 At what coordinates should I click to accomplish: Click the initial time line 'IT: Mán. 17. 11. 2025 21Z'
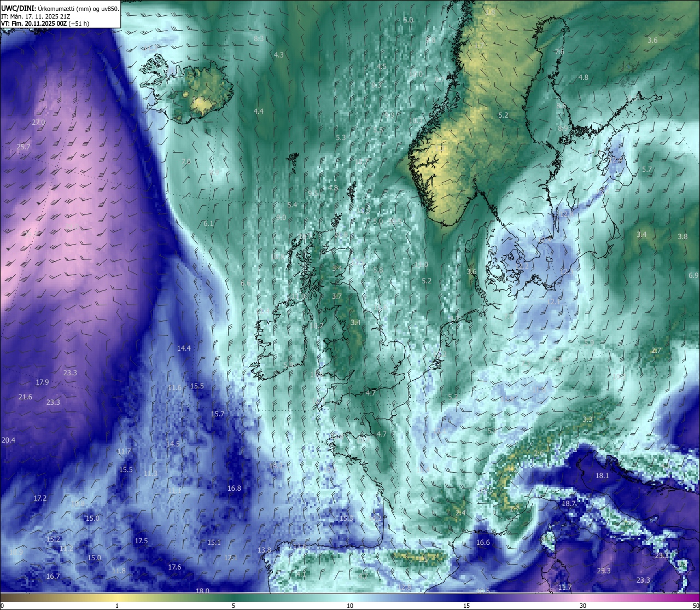(36, 16)
